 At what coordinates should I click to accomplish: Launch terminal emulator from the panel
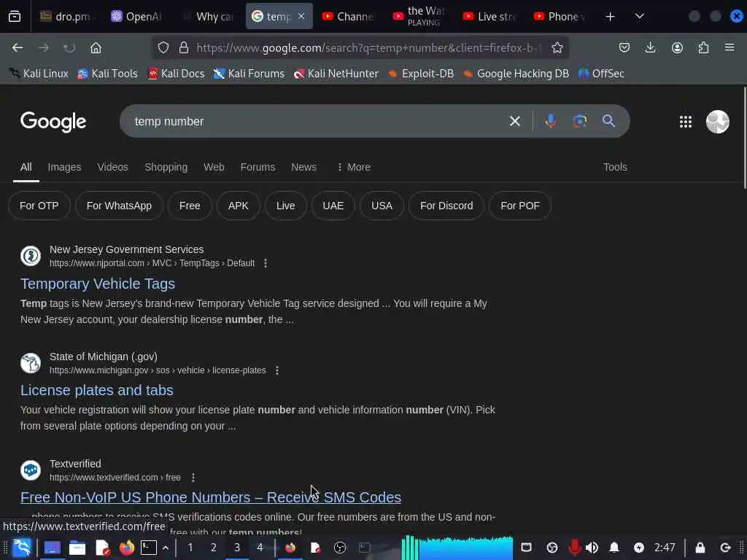click(x=149, y=548)
